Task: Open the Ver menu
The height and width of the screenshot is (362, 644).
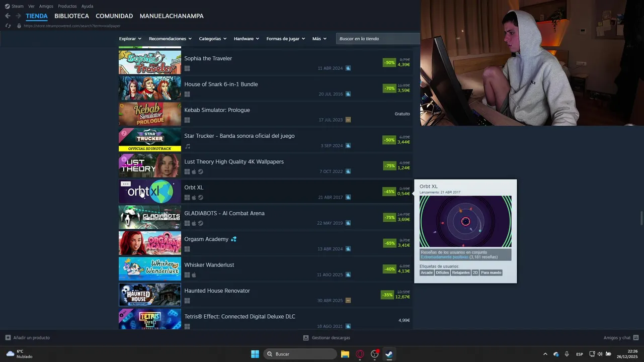Action: pyautogui.click(x=32, y=7)
